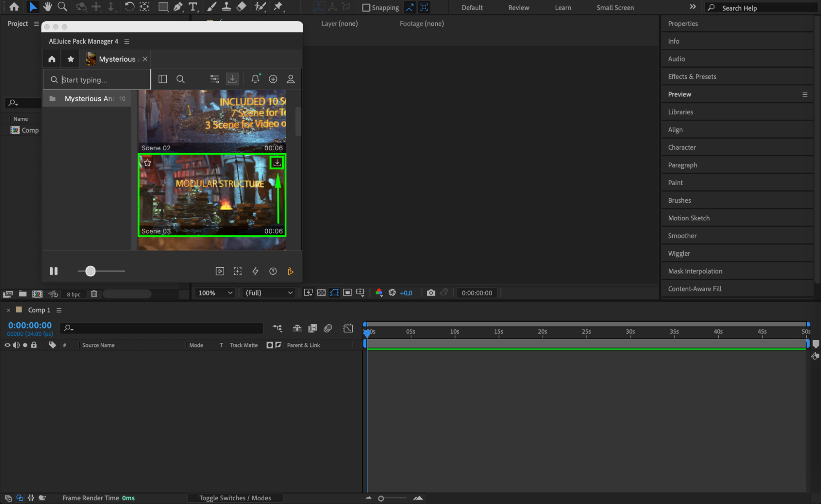Screen dimensions: 821x504
Task: Expand workspace overflow chevrons
Action: [x=692, y=7]
